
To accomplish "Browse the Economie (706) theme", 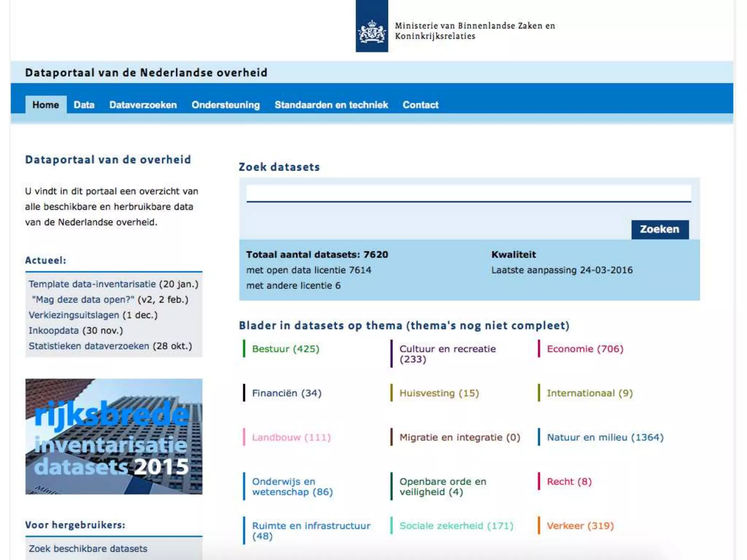I will click(585, 349).
